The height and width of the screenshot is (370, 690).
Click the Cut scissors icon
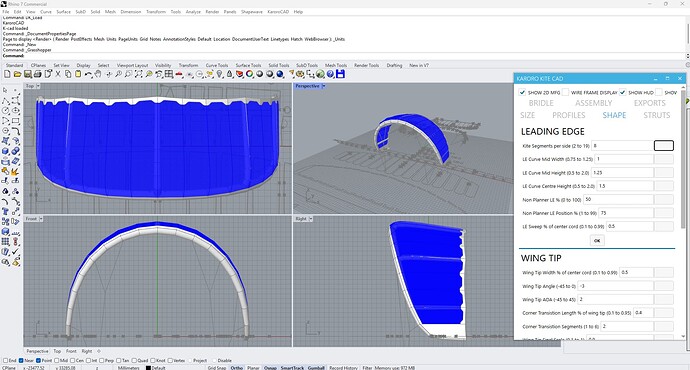click(58, 74)
